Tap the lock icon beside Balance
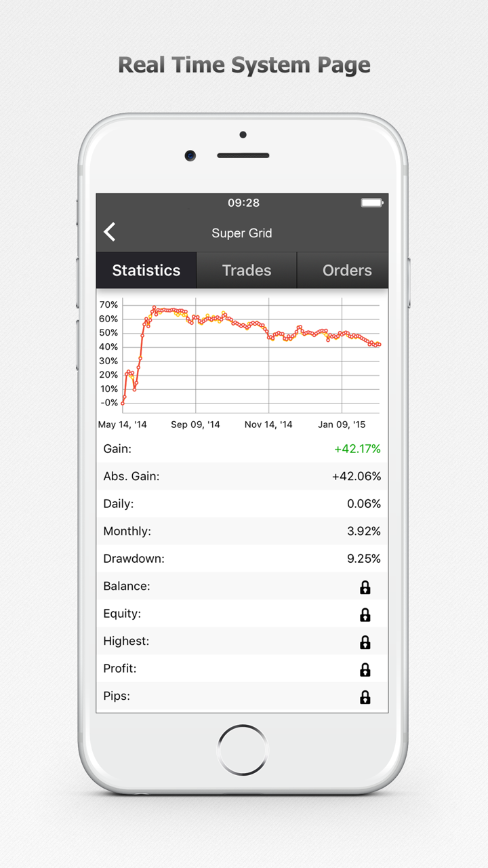 coord(365,587)
